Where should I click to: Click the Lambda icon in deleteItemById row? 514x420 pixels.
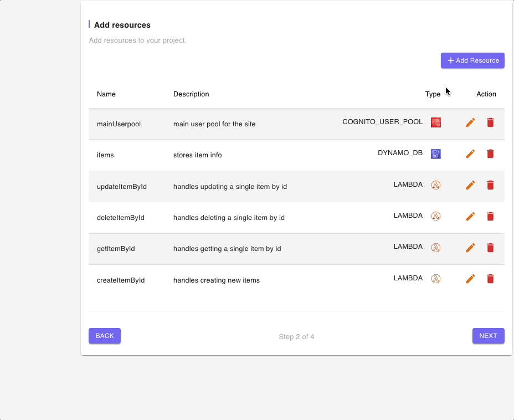pos(436,216)
